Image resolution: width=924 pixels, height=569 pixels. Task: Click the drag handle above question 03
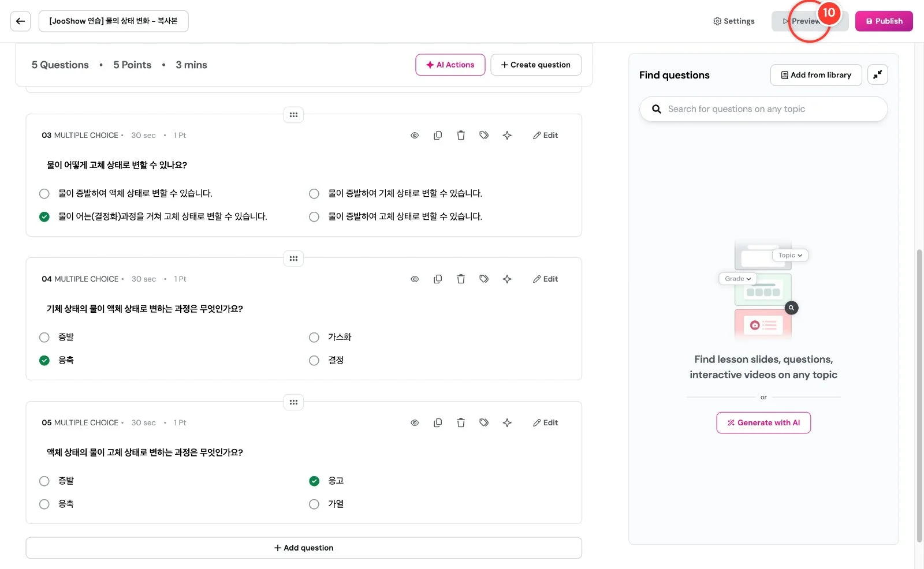click(293, 115)
